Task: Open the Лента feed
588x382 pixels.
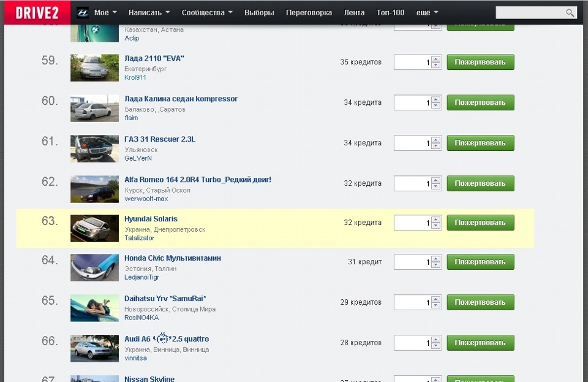Action: (x=354, y=12)
